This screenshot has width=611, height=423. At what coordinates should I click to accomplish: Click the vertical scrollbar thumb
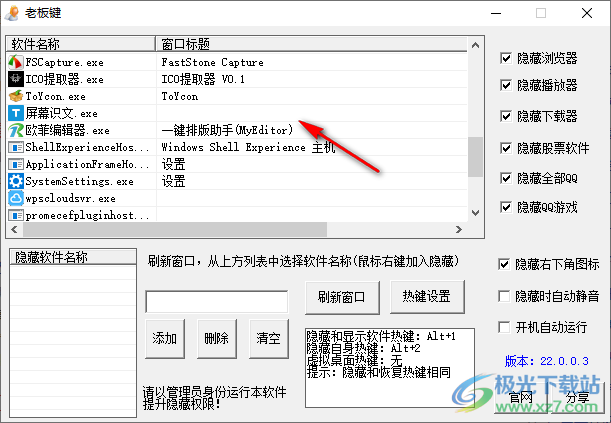pyautogui.click(x=475, y=157)
